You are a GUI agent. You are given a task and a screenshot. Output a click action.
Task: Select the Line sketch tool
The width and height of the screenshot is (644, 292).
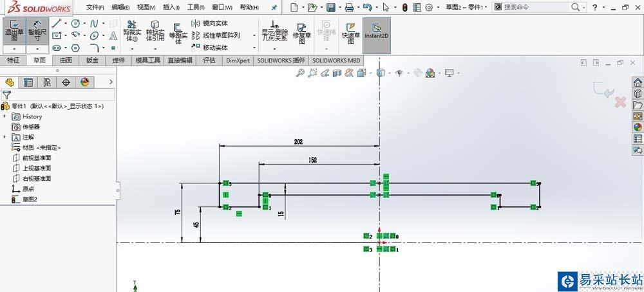(57, 23)
